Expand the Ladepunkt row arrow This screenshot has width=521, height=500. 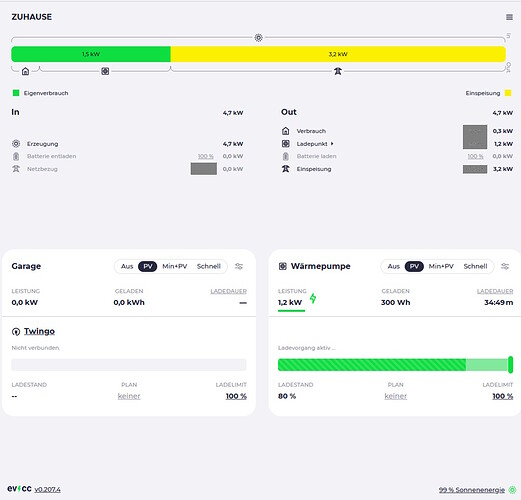pyautogui.click(x=332, y=144)
